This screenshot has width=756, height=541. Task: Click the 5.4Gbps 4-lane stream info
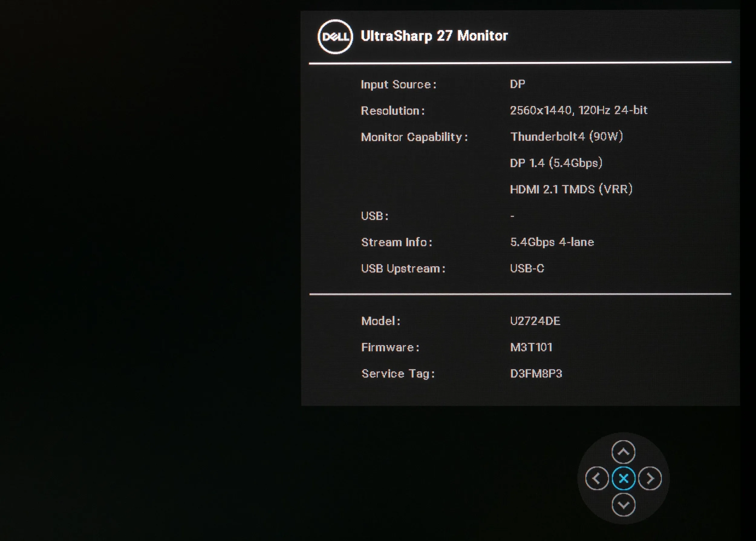pos(552,242)
